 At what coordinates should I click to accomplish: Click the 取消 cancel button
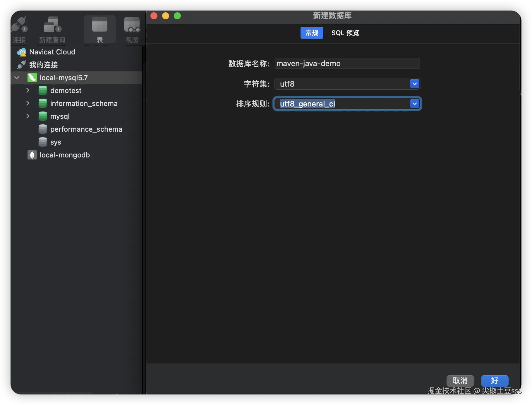[x=460, y=381]
